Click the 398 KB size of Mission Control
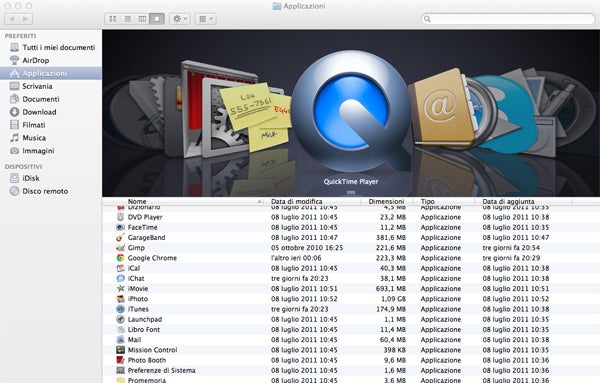 [x=395, y=350]
